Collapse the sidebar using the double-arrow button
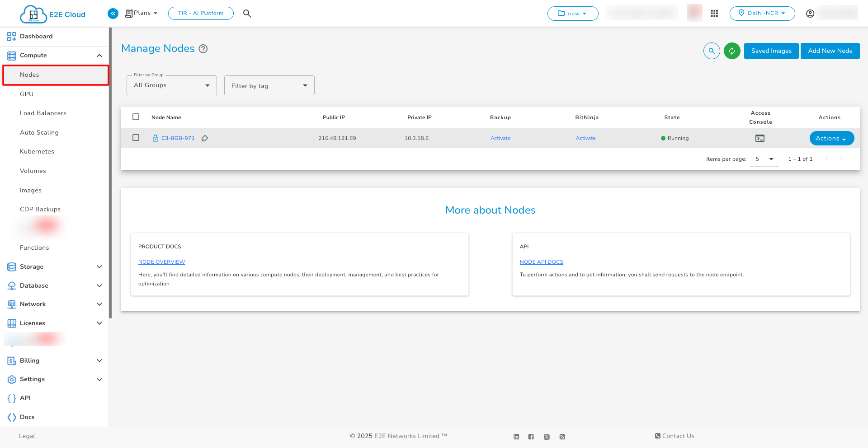868x448 pixels. (113, 14)
